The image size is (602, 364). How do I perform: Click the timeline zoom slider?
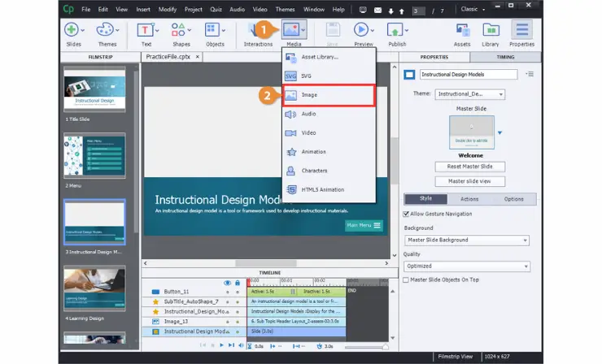pos(366,347)
